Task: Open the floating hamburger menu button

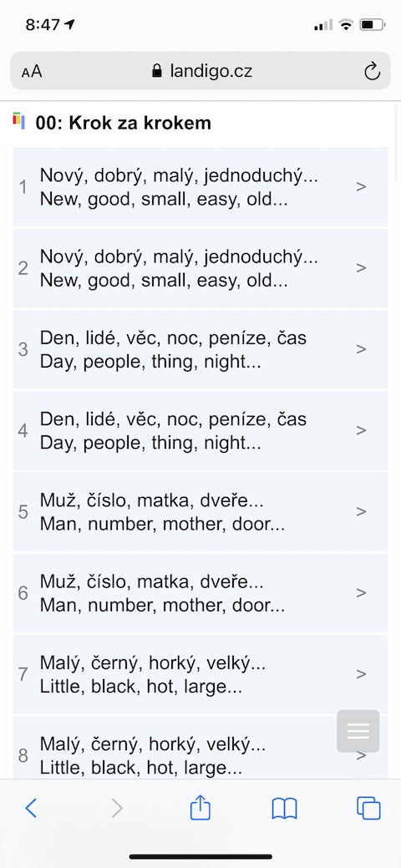Action: 358,731
